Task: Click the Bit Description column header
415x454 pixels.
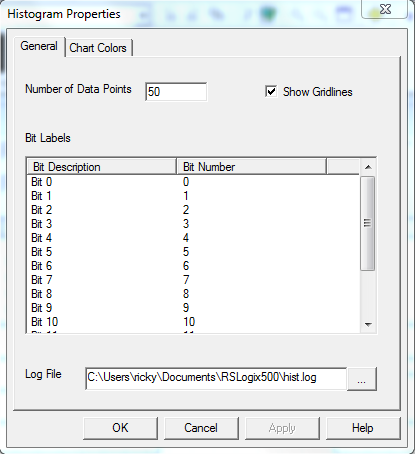Action: click(101, 167)
